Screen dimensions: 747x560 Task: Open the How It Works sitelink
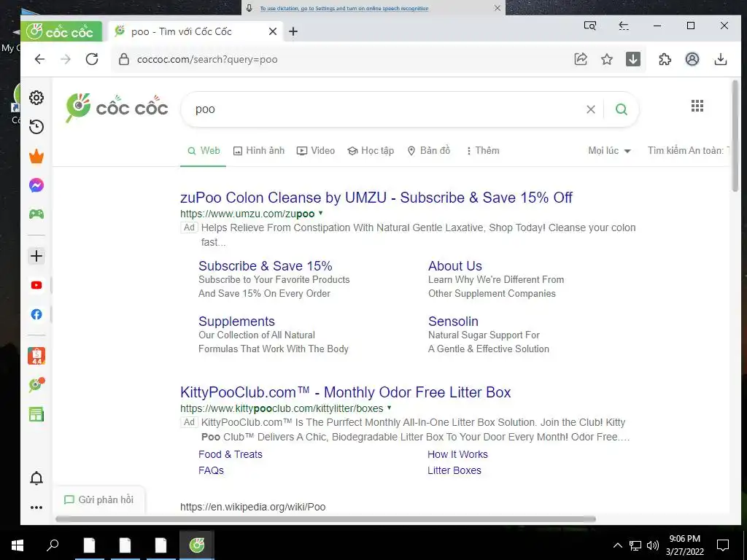457,454
